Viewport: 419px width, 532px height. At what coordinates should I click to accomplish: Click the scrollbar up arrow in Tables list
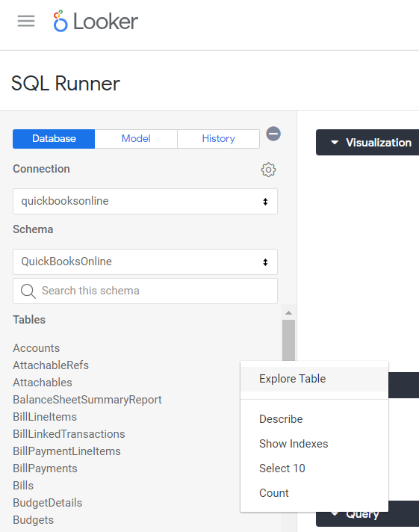(288, 313)
